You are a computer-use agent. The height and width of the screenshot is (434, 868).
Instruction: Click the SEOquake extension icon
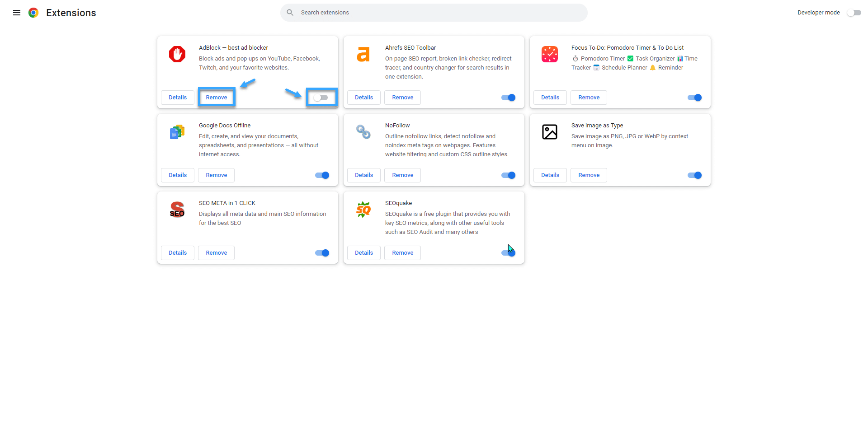(363, 210)
